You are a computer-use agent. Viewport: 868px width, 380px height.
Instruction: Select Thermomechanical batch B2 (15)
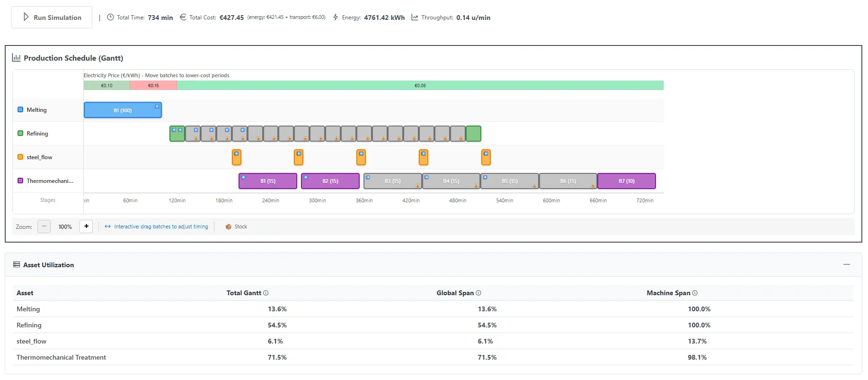(330, 181)
